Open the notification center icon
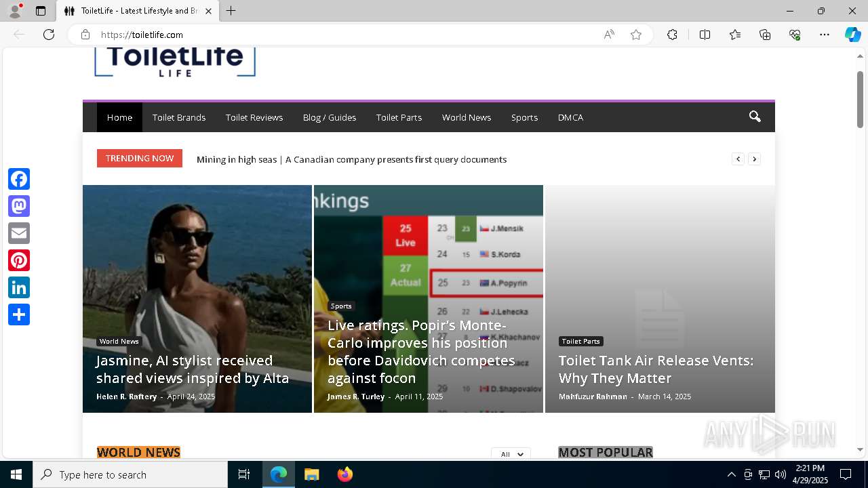868x488 pixels. tap(846, 474)
